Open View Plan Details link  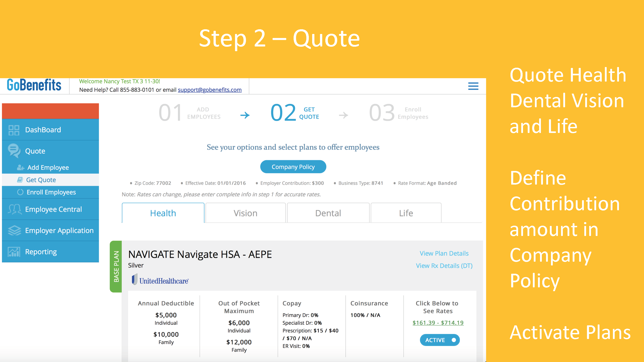click(x=444, y=253)
